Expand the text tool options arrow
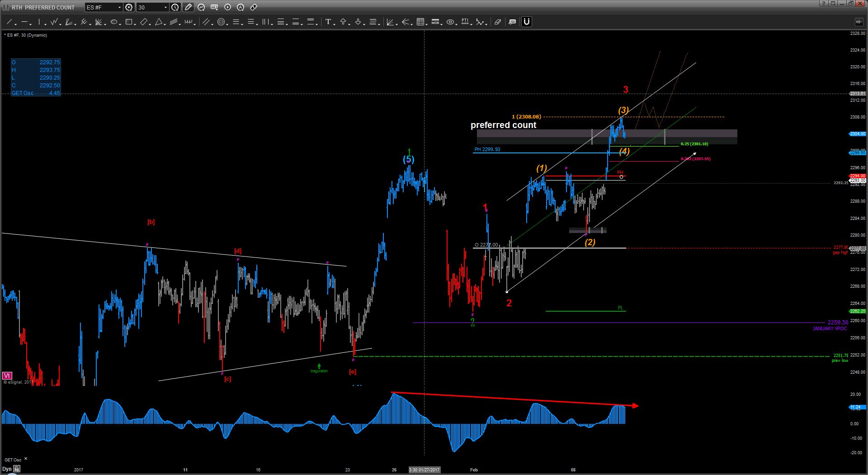This screenshot has width=868, height=475. point(335,24)
